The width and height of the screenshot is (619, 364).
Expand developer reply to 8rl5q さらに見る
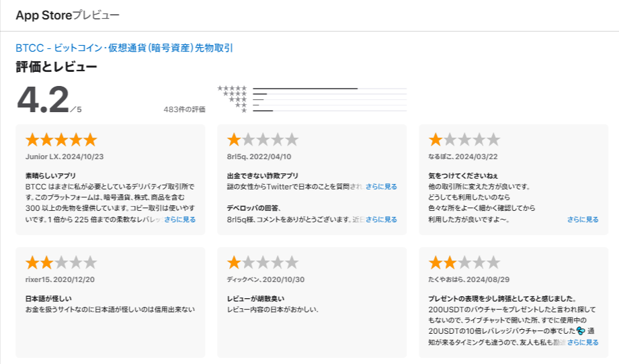pyautogui.click(x=381, y=219)
